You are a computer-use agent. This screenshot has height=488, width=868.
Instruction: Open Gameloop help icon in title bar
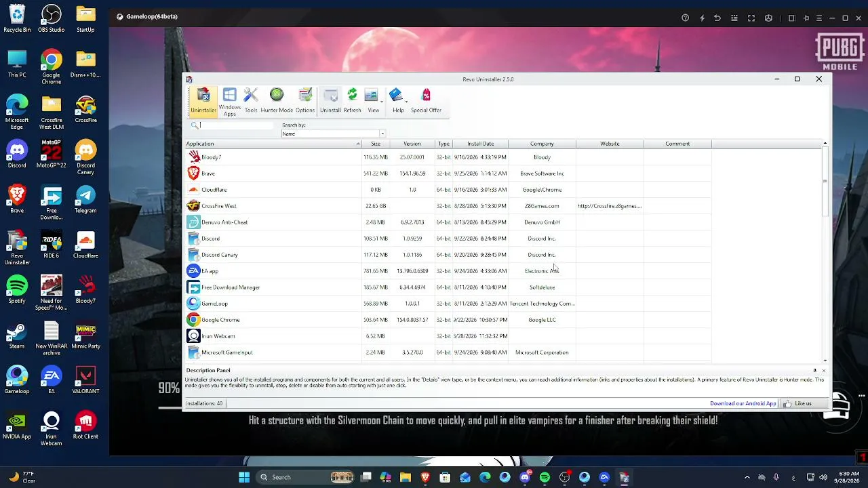tap(686, 18)
